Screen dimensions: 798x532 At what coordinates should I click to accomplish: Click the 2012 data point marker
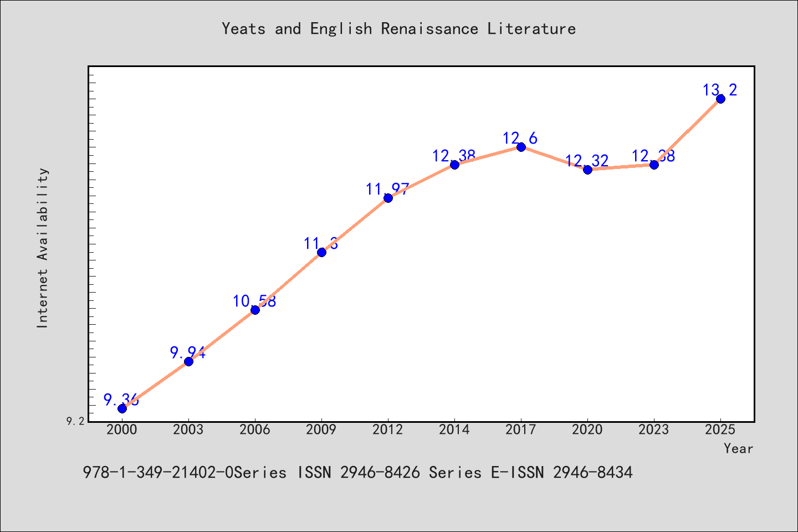(x=388, y=198)
